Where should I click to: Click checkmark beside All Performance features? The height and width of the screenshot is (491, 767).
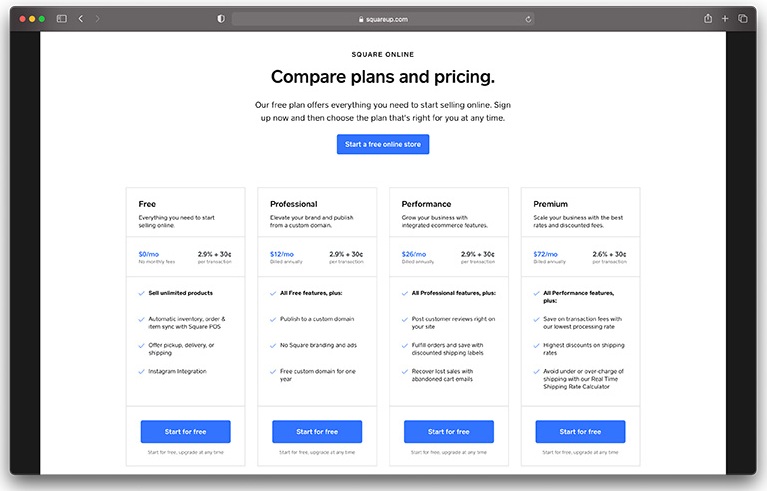click(x=536, y=293)
